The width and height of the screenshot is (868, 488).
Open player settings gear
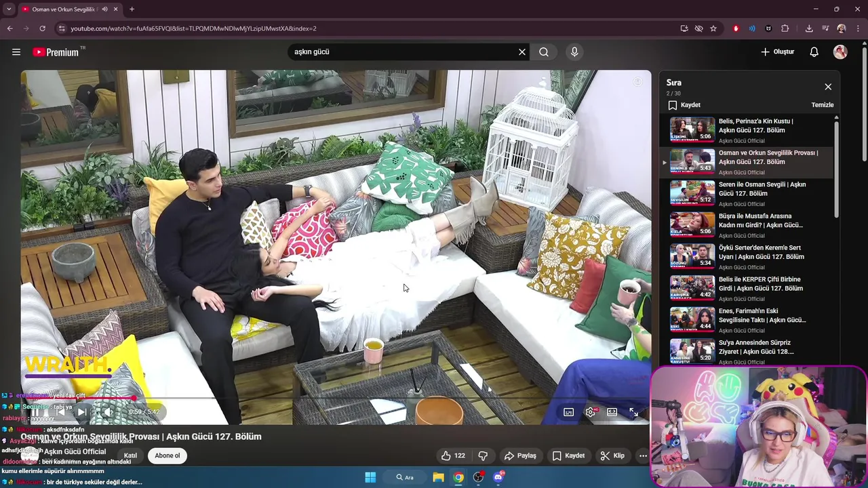tap(591, 411)
